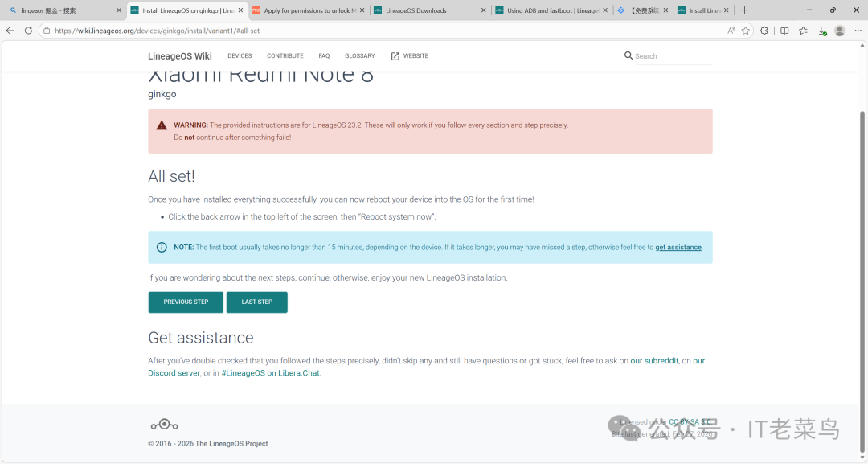Image resolution: width=868 pixels, height=464 pixels.
Task: Focus the wiki Search field
Action: pyautogui.click(x=674, y=56)
